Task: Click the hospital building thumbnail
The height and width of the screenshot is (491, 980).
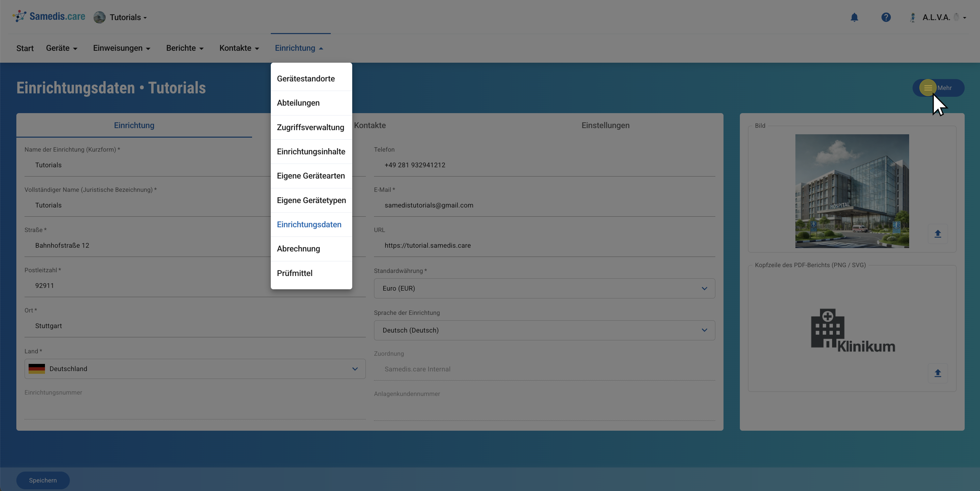Action: click(x=852, y=191)
